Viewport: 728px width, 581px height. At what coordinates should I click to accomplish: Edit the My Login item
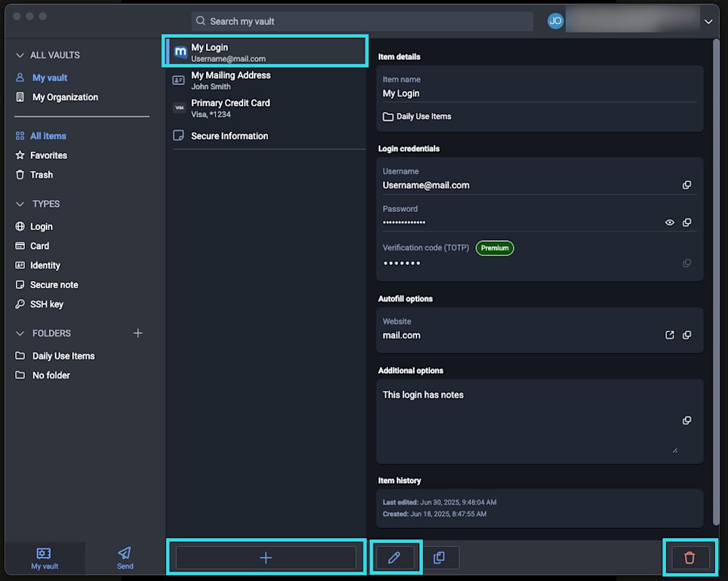[x=395, y=557]
